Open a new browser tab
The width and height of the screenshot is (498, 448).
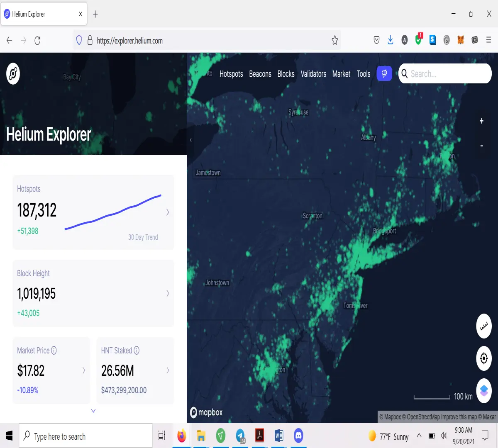pos(95,14)
